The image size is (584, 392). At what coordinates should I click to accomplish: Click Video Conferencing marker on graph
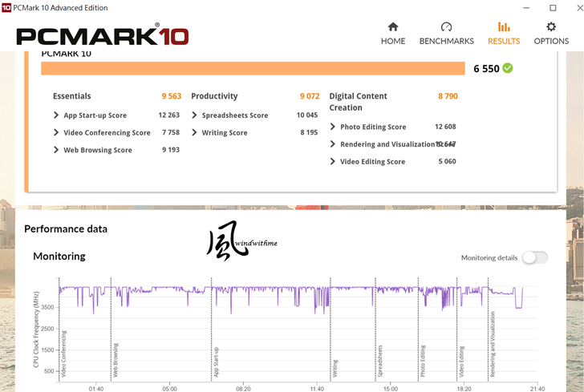click(x=63, y=354)
